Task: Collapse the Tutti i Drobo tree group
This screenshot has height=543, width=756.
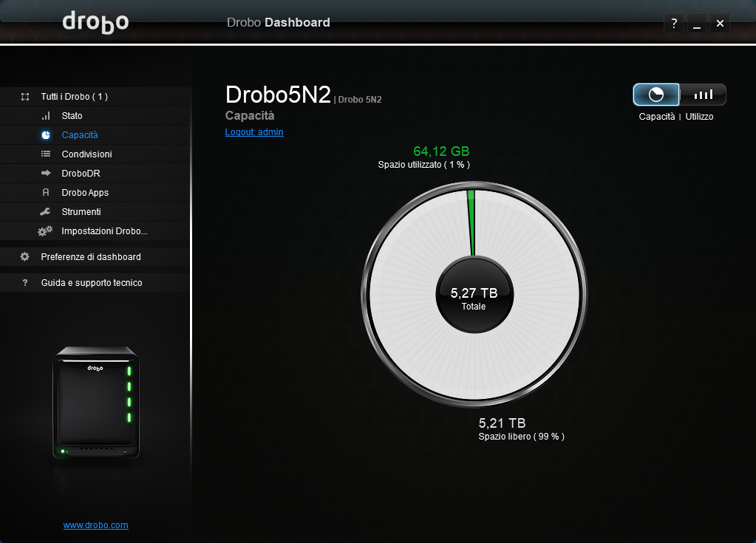Action: pos(25,97)
